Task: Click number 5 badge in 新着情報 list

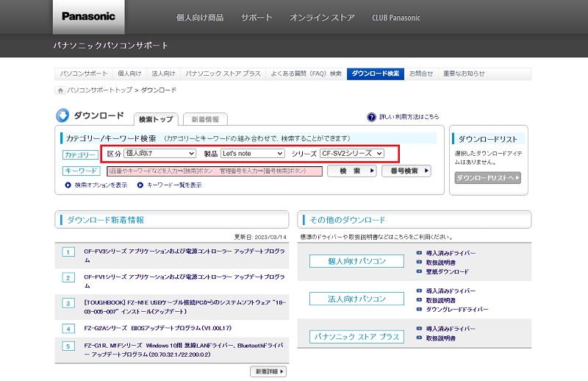Action: pyautogui.click(x=68, y=346)
